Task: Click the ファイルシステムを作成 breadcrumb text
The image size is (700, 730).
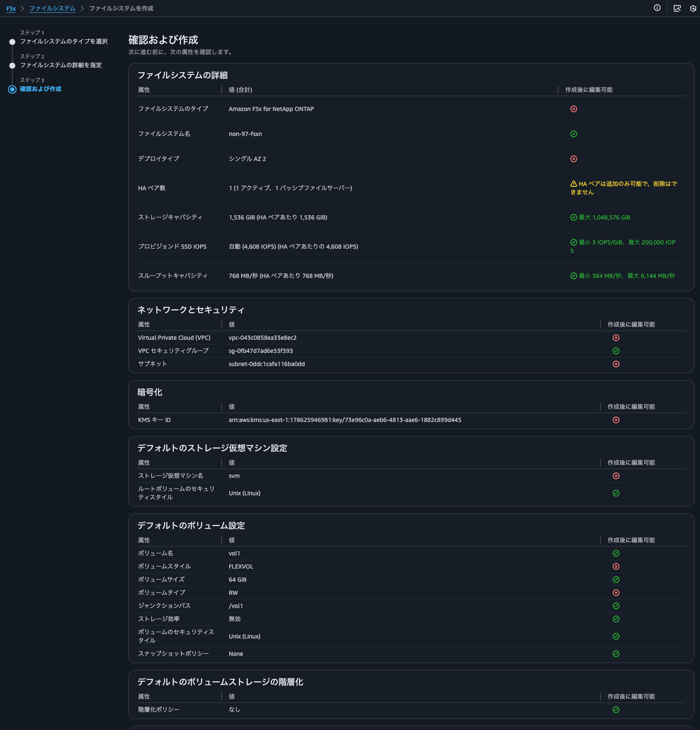Action: pos(121,8)
